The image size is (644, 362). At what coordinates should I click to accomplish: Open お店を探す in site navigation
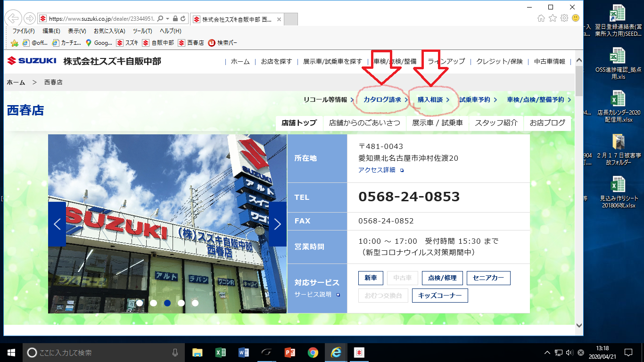[x=276, y=61]
